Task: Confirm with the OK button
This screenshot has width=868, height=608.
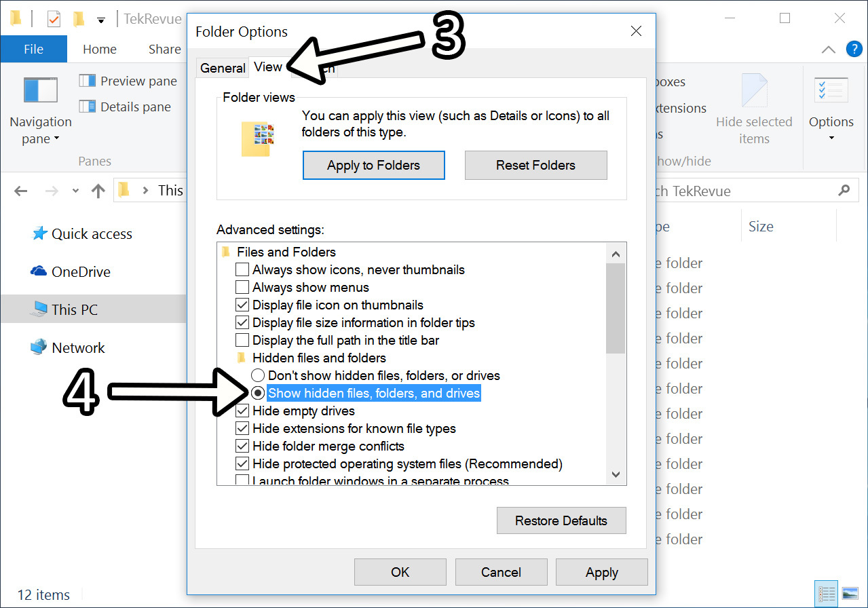Action: [400, 572]
